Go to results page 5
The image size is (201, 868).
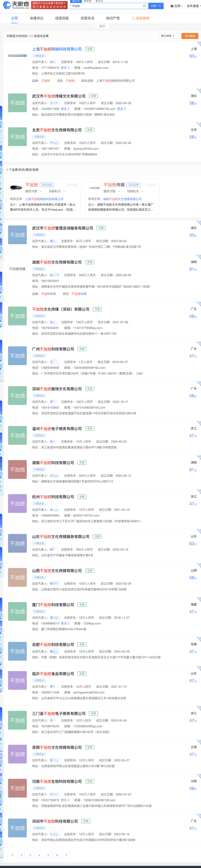[48, 855]
